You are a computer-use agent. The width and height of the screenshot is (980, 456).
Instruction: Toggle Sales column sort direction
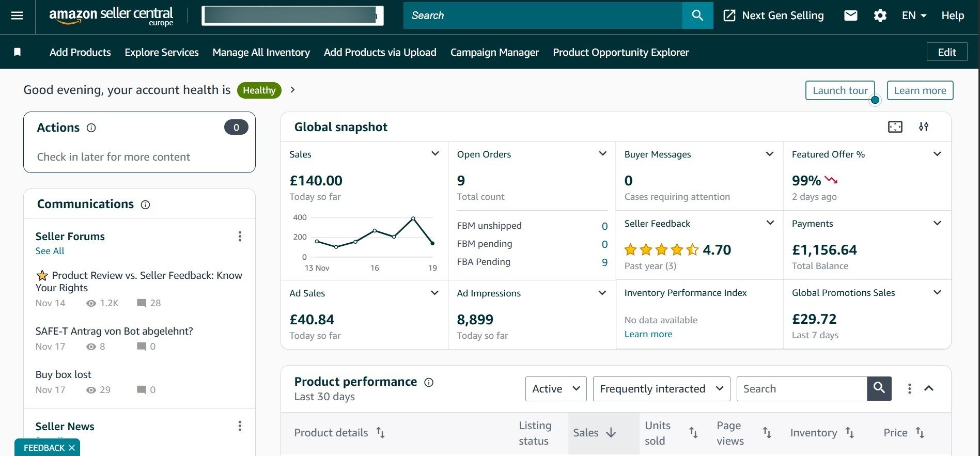click(x=611, y=433)
